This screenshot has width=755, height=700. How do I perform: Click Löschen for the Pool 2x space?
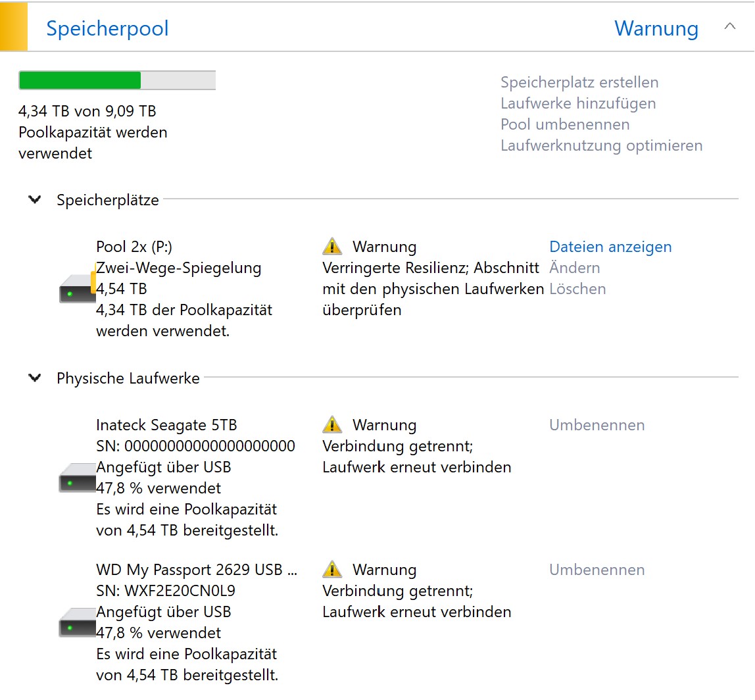(577, 289)
